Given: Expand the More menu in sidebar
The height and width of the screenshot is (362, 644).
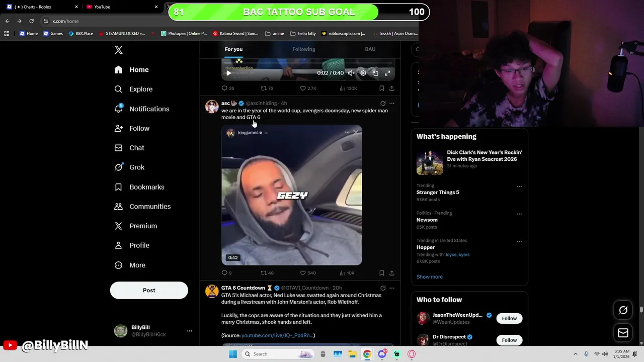Looking at the screenshot, I should (130, 265).
